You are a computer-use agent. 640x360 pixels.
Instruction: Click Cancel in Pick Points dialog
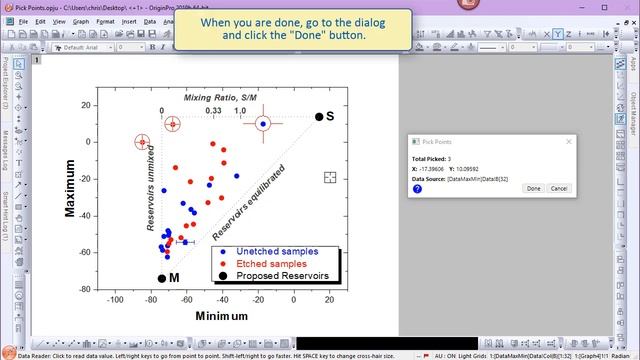pyautogui.click(x=558, y=189)
